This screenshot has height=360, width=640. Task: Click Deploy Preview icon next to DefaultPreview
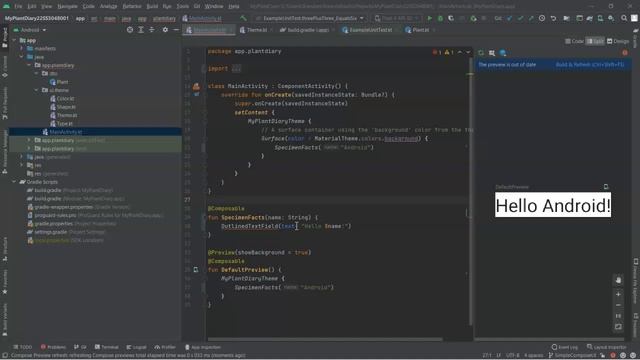pyautogui.click(x=606, y=187)
